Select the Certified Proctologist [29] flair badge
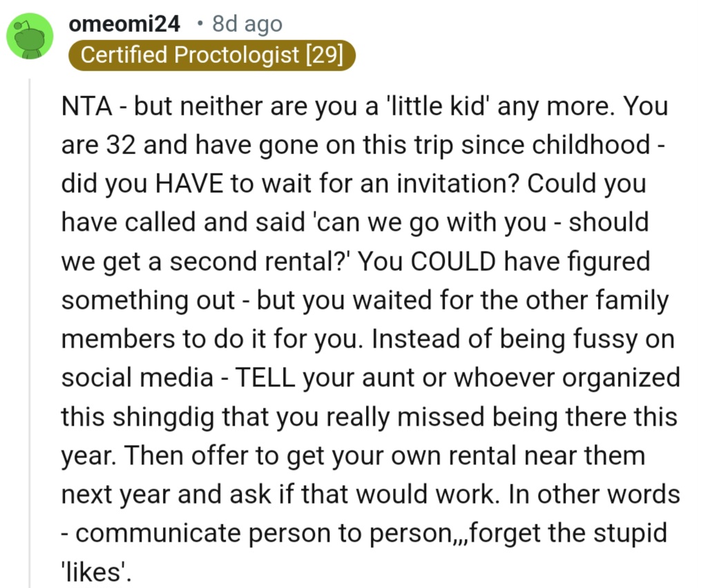This screenshot has height=588, width=701. coord(212,55)
